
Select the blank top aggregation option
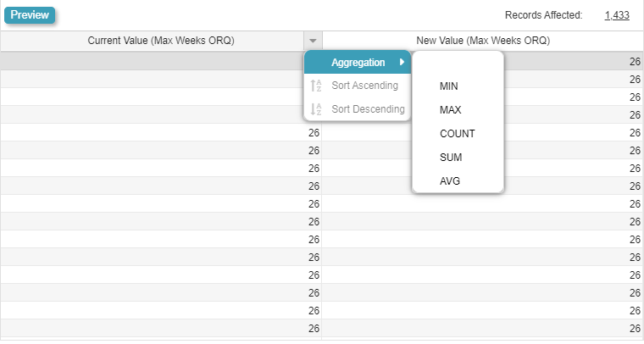[458, 64]
